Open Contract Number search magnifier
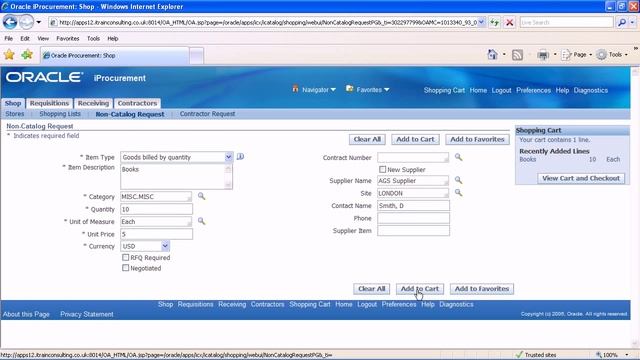 tap(458, 157)
